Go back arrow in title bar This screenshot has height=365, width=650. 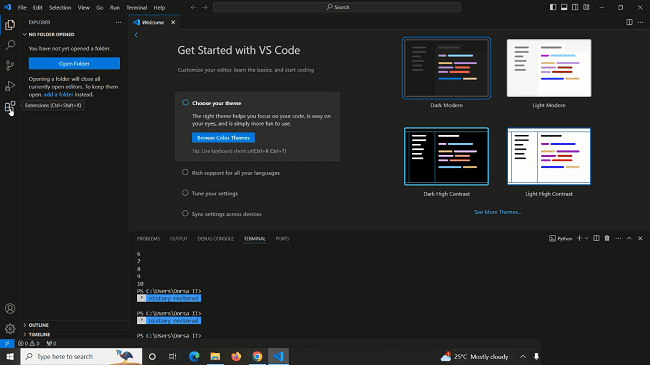pos(193,7)
